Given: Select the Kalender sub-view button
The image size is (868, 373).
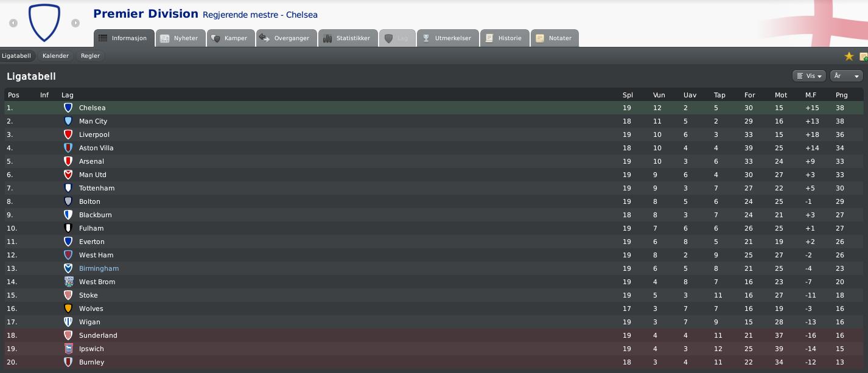Looking at the screenshot, I should pos(55,55).
